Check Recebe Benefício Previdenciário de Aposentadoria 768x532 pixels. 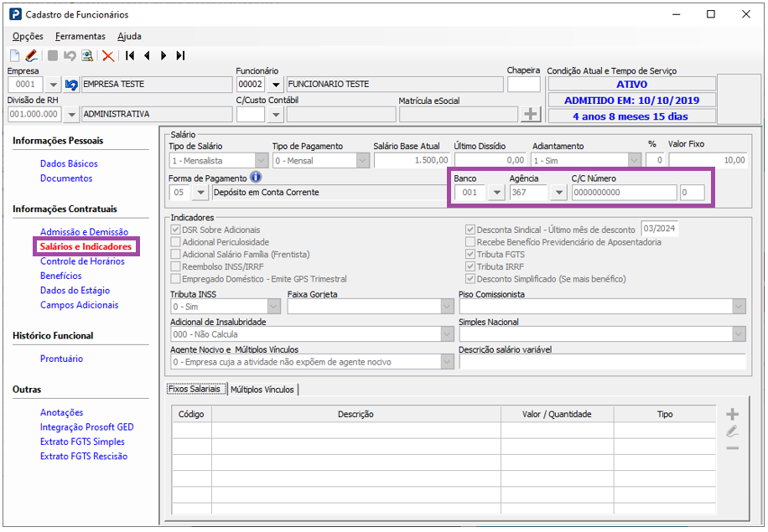pos(470,242)
